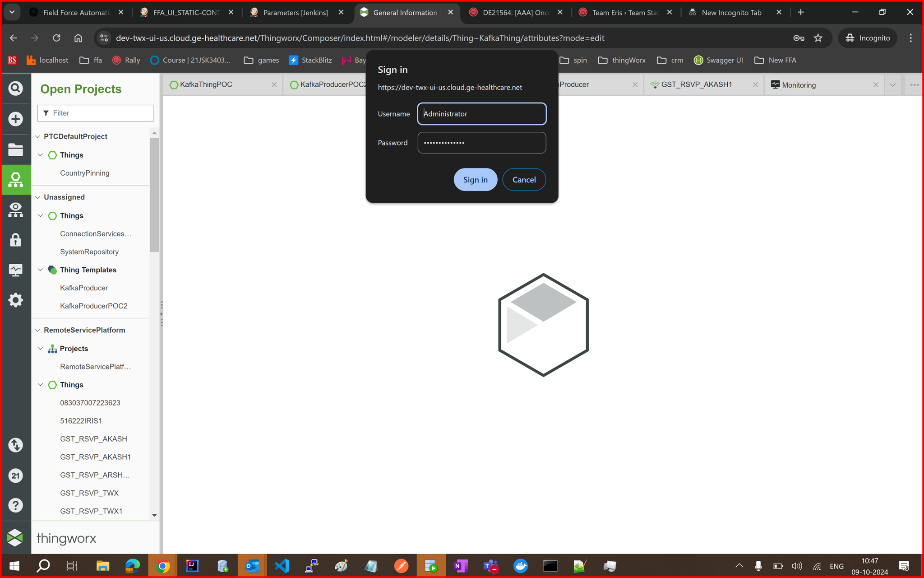Expand the tab overflow chevron near Monitoring tab
924x578 pixels.
892,84
